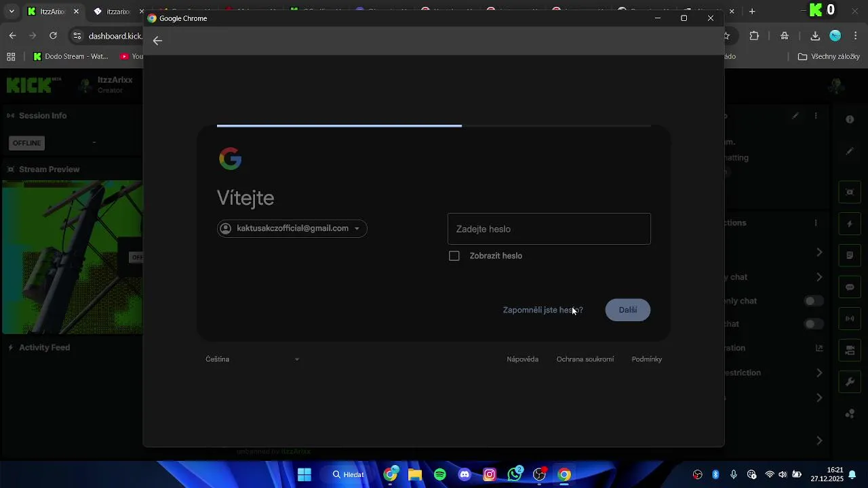Viewport: 868px width, 488px height.
Task: Open the Chrome downloads icon
Action: [x=815, y=36]
